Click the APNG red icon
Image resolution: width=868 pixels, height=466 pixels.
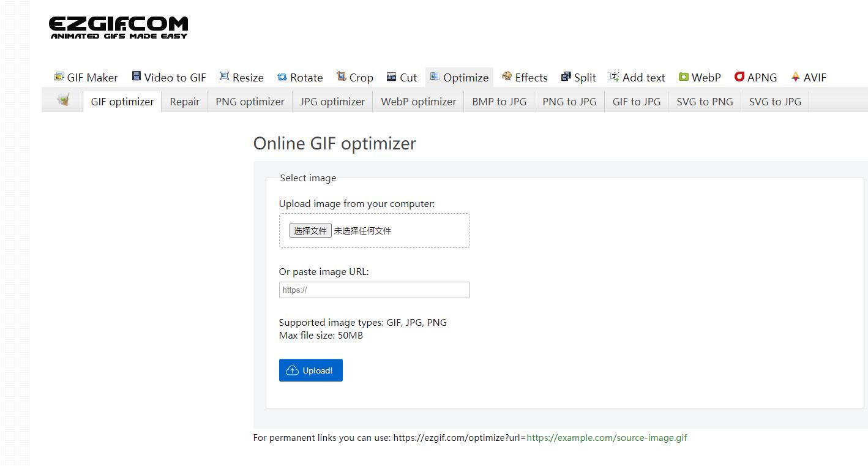coord(739,77)
